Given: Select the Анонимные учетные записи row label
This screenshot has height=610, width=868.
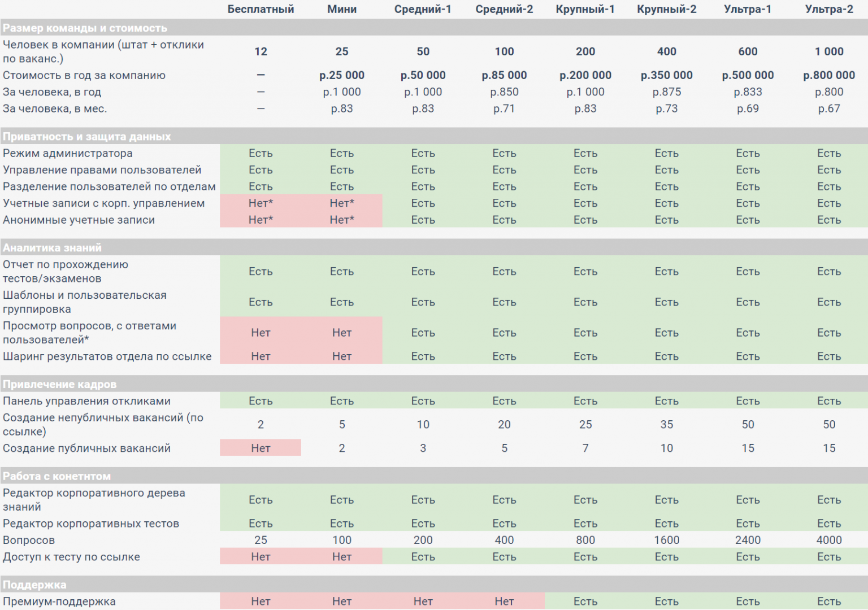Looking at the screenshot, I should coord(79,220).
